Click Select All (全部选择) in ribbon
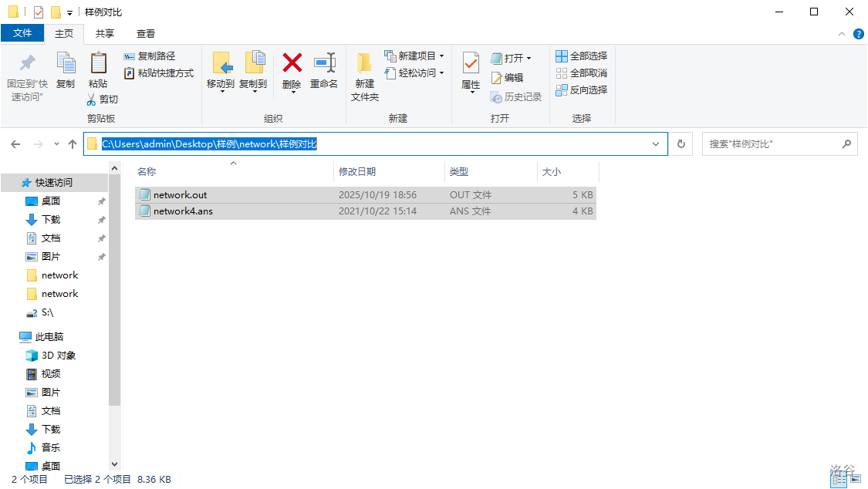Screen dimensions: 868x489 click(582, 56)
